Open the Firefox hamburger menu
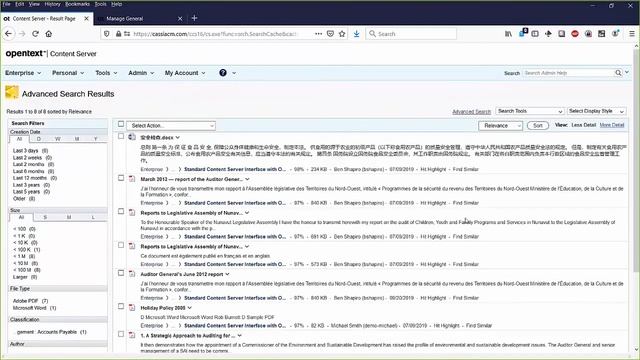Image resolution: width=640 pixels, height=360 pixels. click(631, 34)
